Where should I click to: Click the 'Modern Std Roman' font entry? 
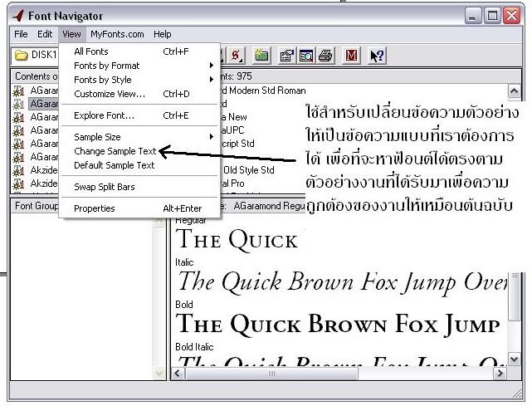[x=263, y=90]
